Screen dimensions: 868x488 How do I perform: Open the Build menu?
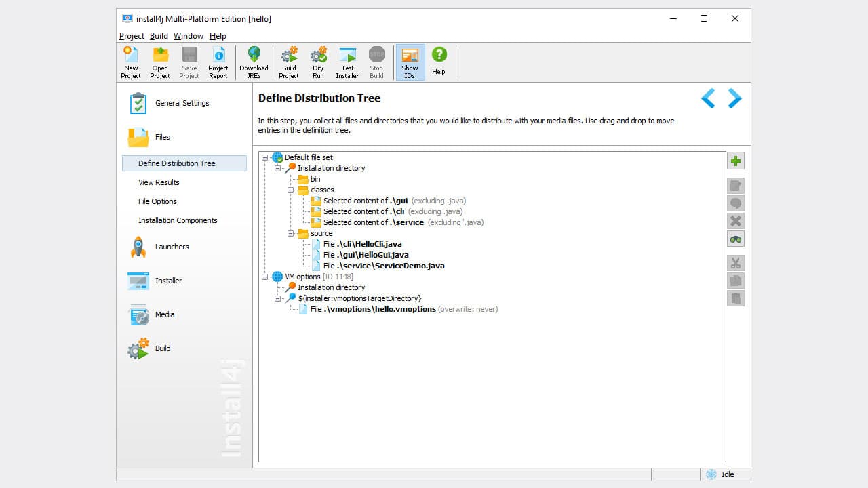click(158, 36)
